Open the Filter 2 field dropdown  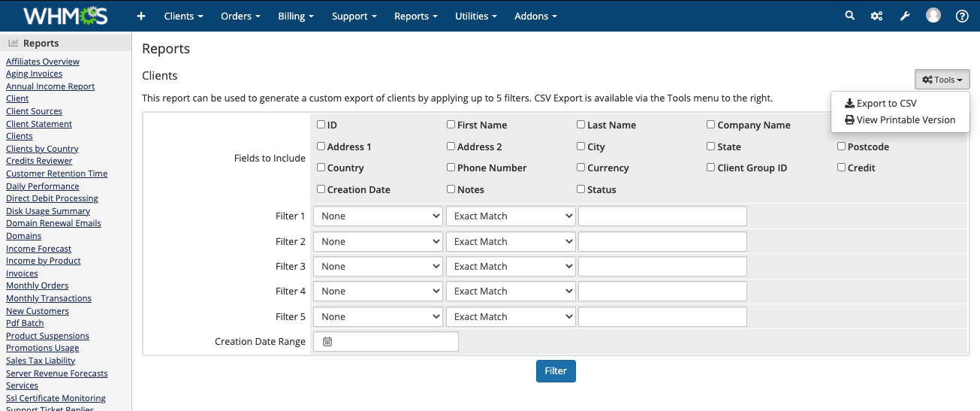point(378,241)
